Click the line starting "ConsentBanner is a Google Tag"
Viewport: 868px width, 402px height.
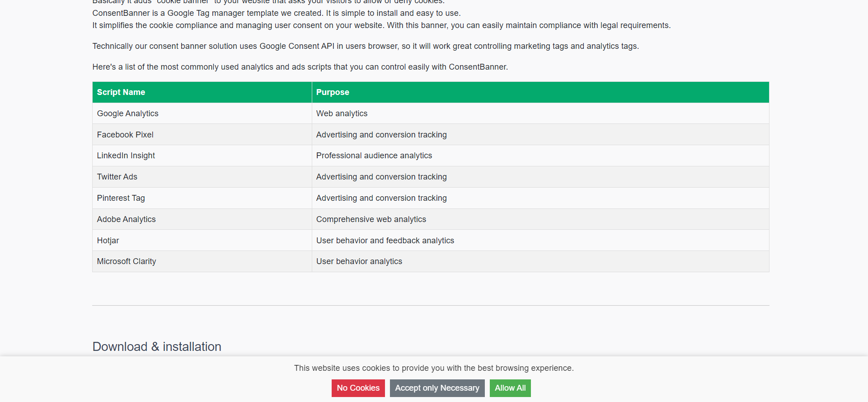pos(277,13)
